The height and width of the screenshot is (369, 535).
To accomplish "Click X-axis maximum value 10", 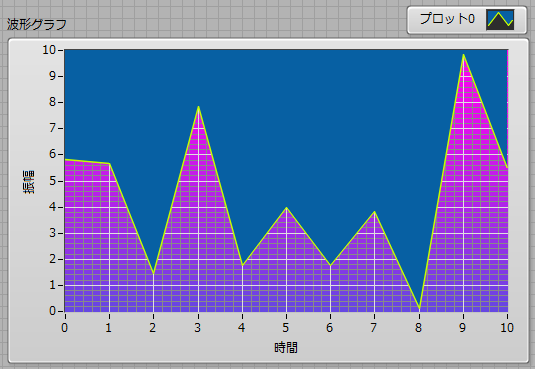I will click(x=507, y=328).
